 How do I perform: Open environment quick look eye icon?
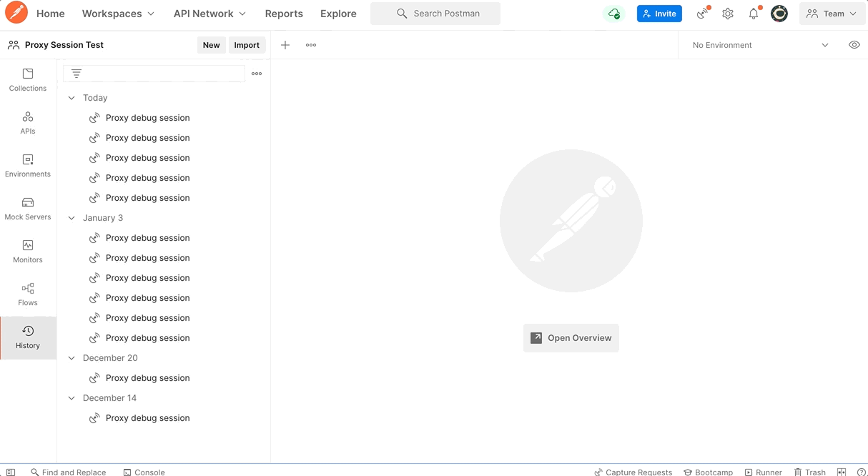coord(854,45)
